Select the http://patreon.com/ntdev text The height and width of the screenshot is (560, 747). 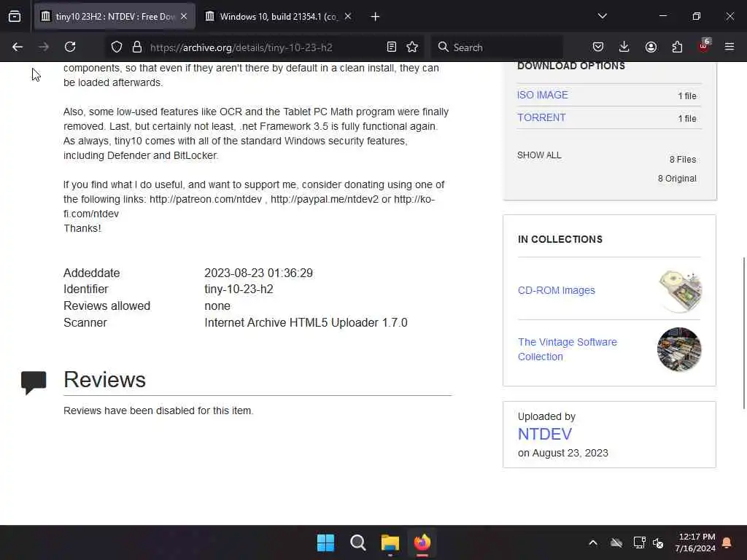tap(206, 199)
